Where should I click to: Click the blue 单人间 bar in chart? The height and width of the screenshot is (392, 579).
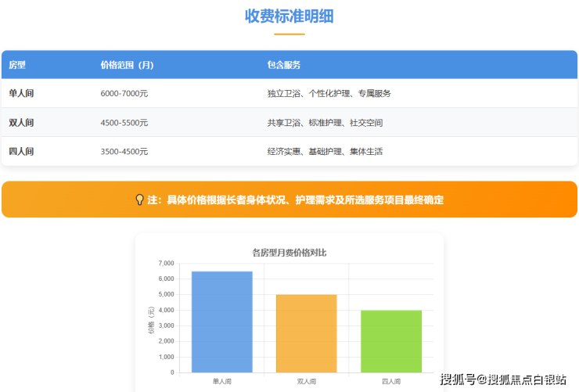(222, 322)
